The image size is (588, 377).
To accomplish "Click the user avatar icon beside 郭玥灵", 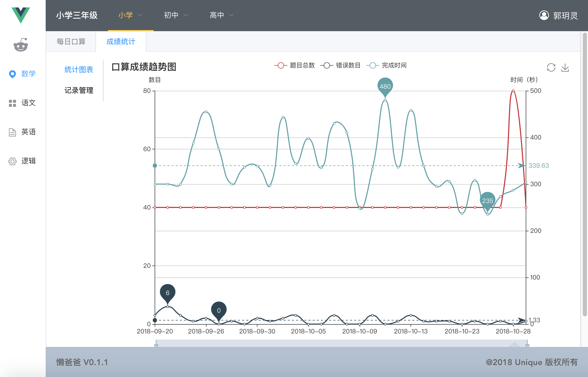I will [x=544, y=15].
